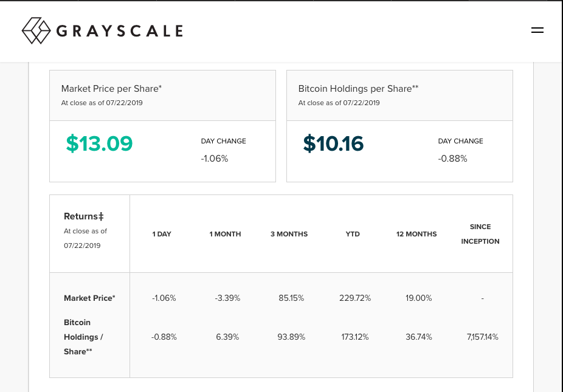Click the SINCE INCEPTION column header
Screen dimensions: 563x392
click(480, 234)
